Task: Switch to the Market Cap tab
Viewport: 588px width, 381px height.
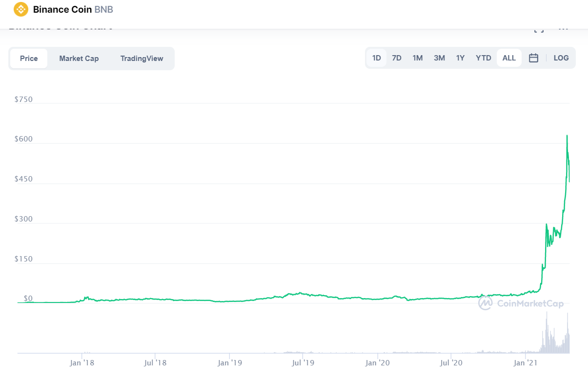Action: pos(79,59)
